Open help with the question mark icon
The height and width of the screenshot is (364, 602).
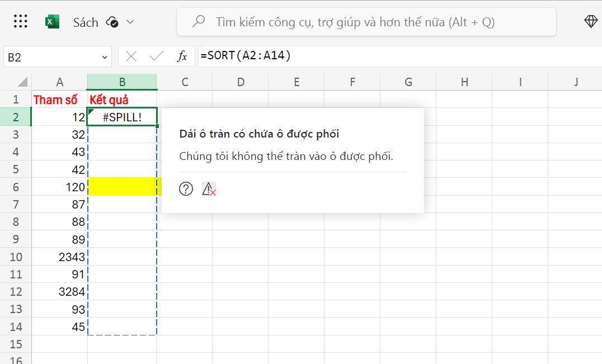click(x=186, y=189)
